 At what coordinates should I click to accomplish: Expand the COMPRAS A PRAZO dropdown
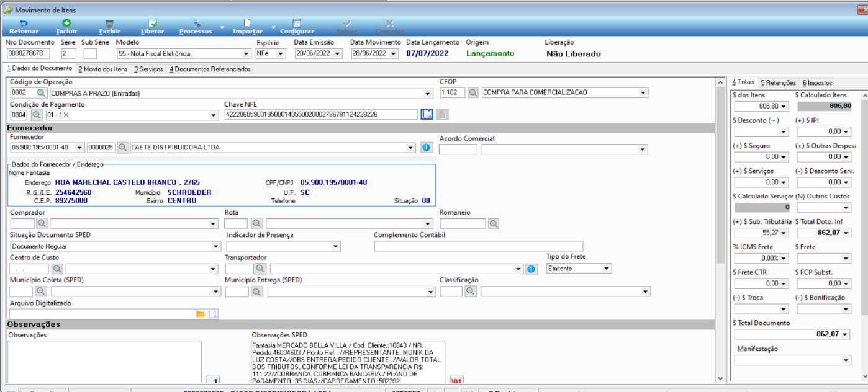click(428, 93)
